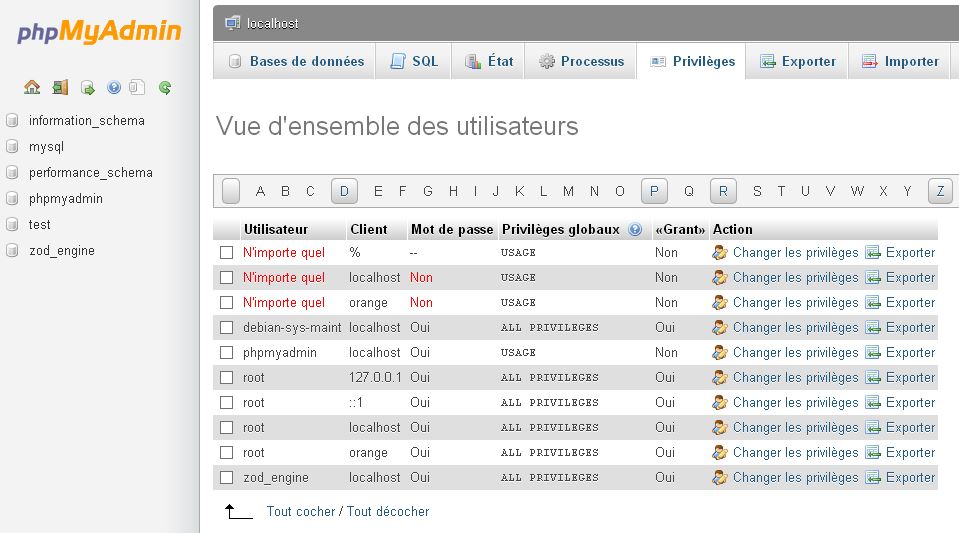
Task: Open the Exporter tab
Action: (x=797, y=61)
